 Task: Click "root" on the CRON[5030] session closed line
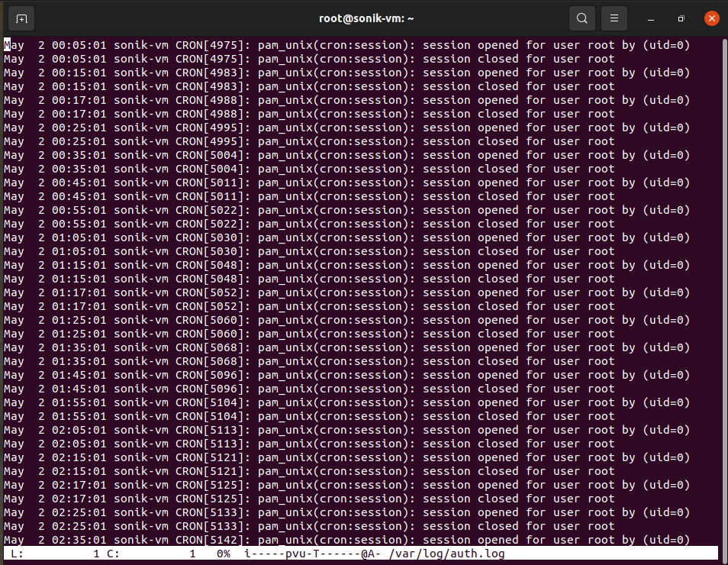point(601,251)
